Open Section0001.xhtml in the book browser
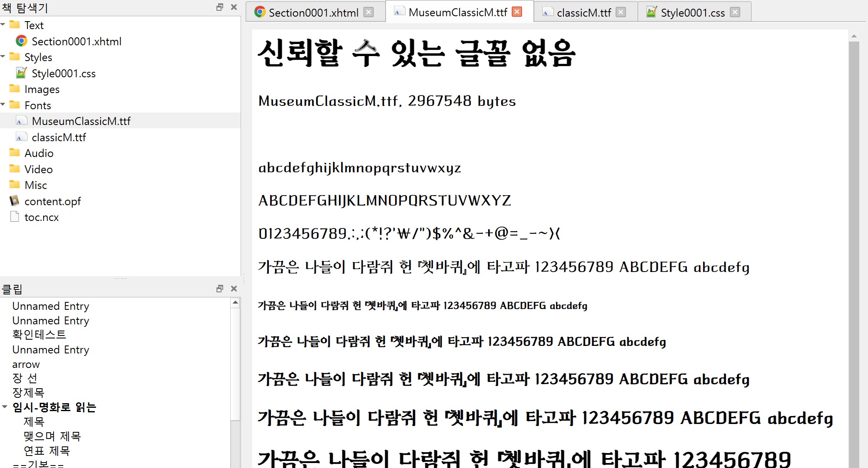Screen dimensions: 868x468 (x=76, y=42)
